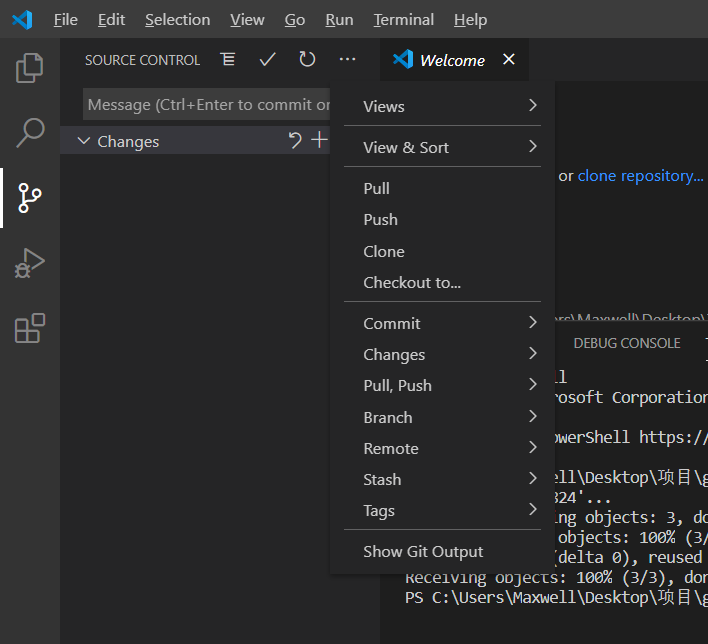Open the Help menu
Screen dimensions: 708x644
470,20
